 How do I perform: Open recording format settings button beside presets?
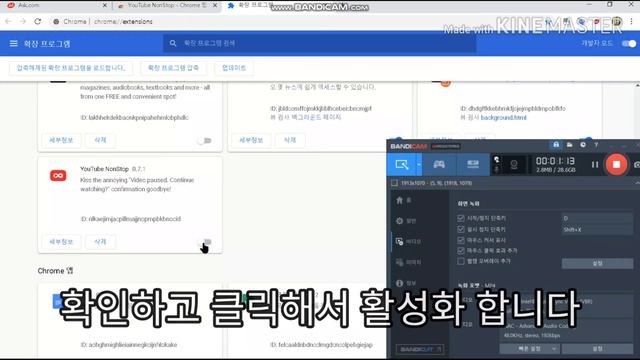598,349
